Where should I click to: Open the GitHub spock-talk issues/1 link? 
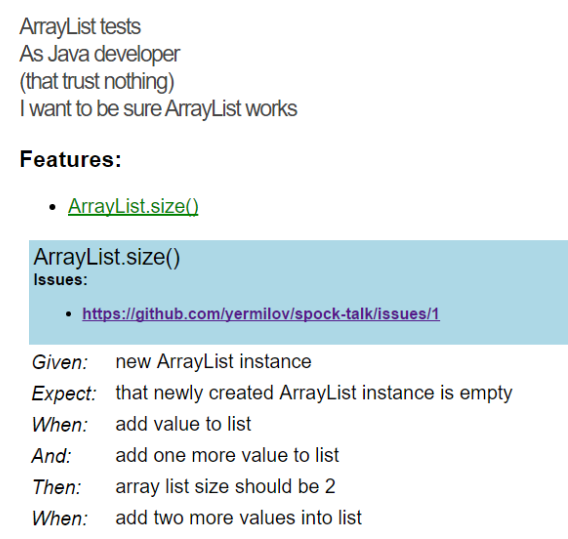click(261, 314)
